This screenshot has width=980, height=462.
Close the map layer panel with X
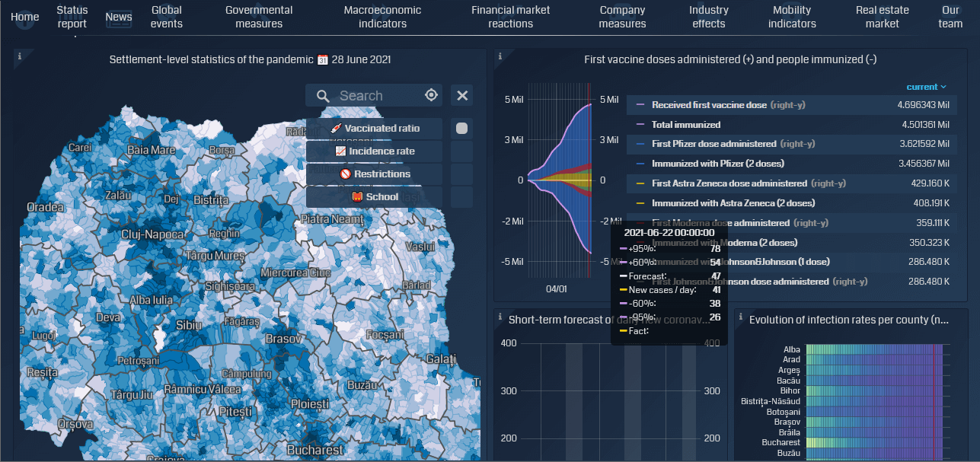pyautogui.click(x=461, y=95)
